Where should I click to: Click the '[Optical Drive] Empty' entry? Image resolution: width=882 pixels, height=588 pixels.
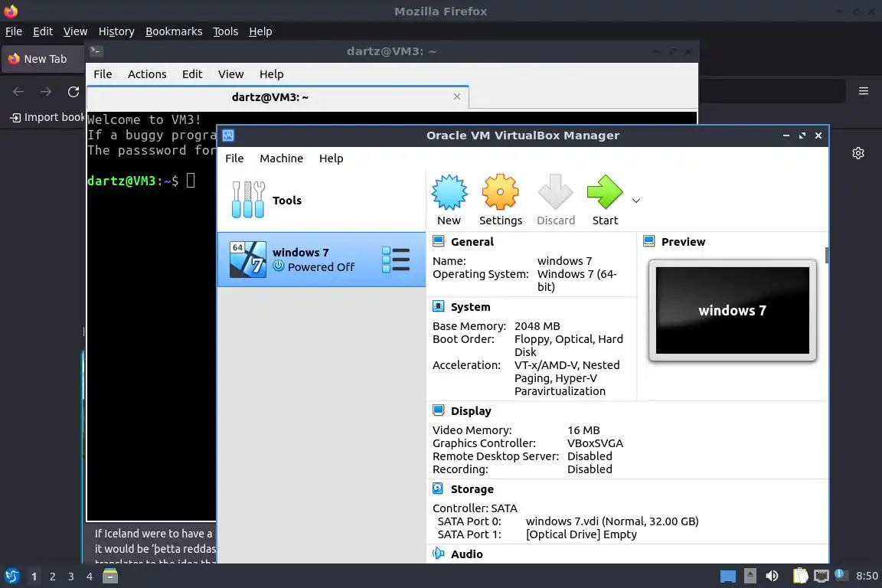[x=581, y=534]
